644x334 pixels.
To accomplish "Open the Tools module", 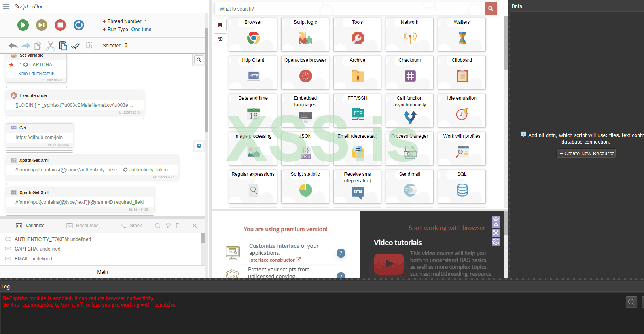I will click(x=358, y=35).
